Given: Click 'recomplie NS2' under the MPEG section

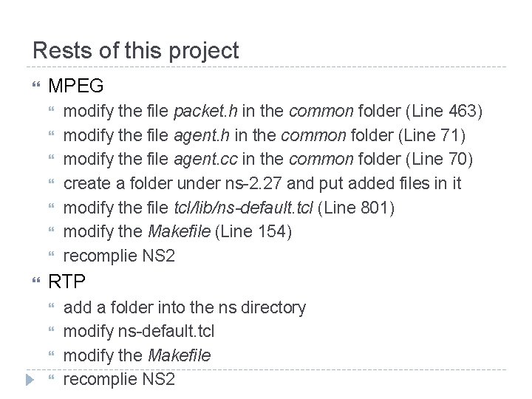Looking at the screenshot, I should tap(120, 256).
